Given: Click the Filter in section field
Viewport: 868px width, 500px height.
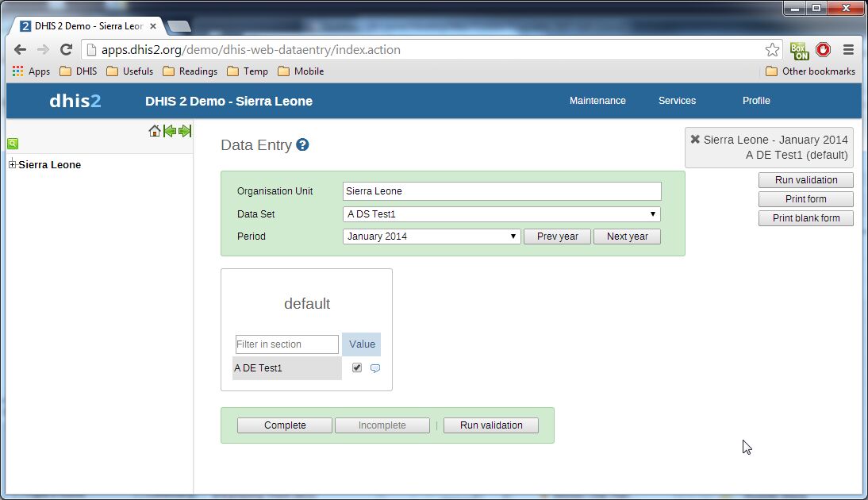Looking at the screenshot, I should (x=286, y=344).
